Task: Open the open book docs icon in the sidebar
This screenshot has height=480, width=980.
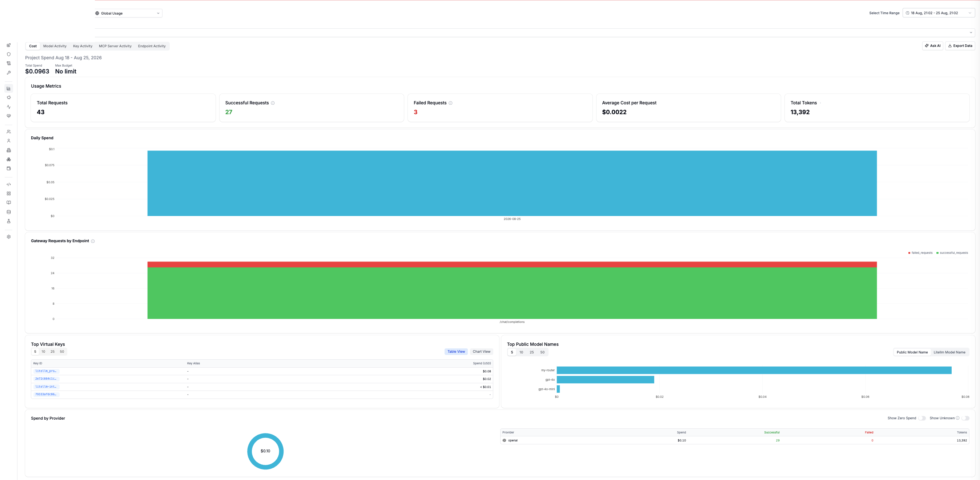Action: (x=9, y=203)
